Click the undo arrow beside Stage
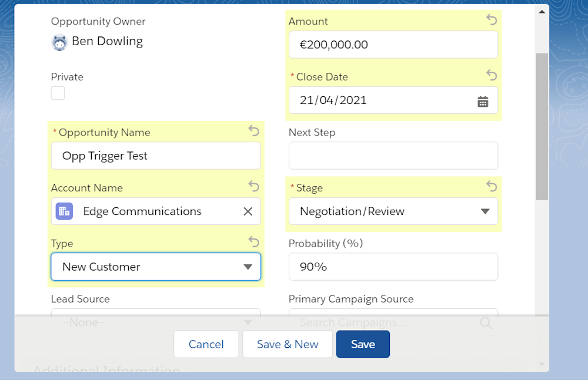 coord(492,186)
